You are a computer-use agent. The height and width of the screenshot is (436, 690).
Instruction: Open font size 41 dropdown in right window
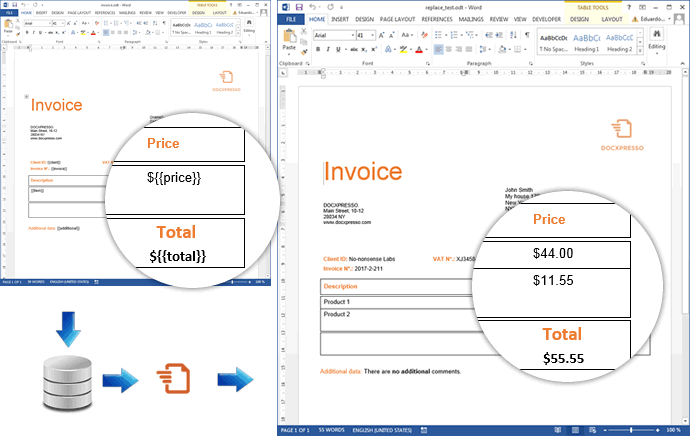[x=373, y=35]
